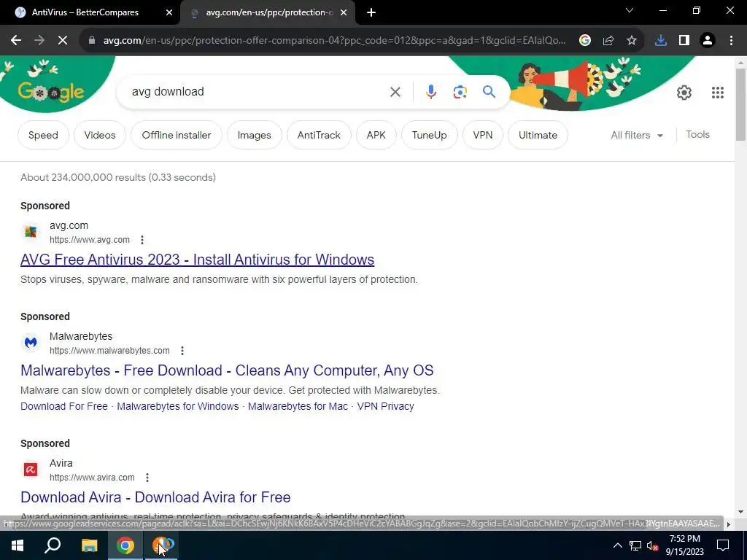Open options for the Malwarebytes ad
The width and height of the screenshot is (747, 560).
(x=182, y=351)
